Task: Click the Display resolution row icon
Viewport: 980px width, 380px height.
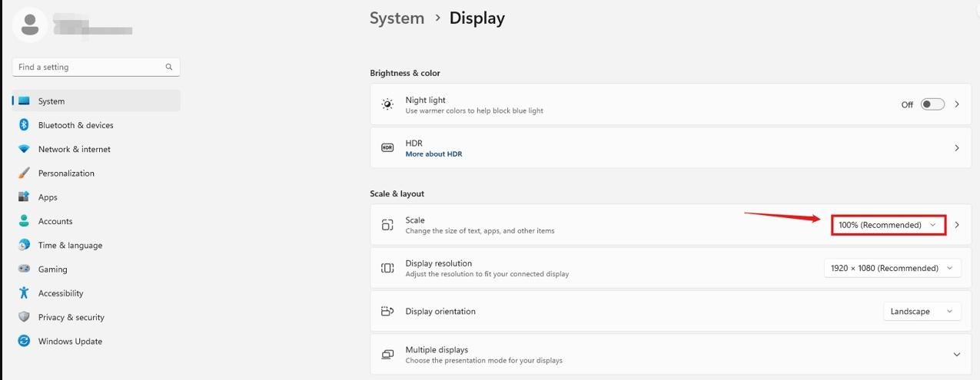Action: coord(387,268)
